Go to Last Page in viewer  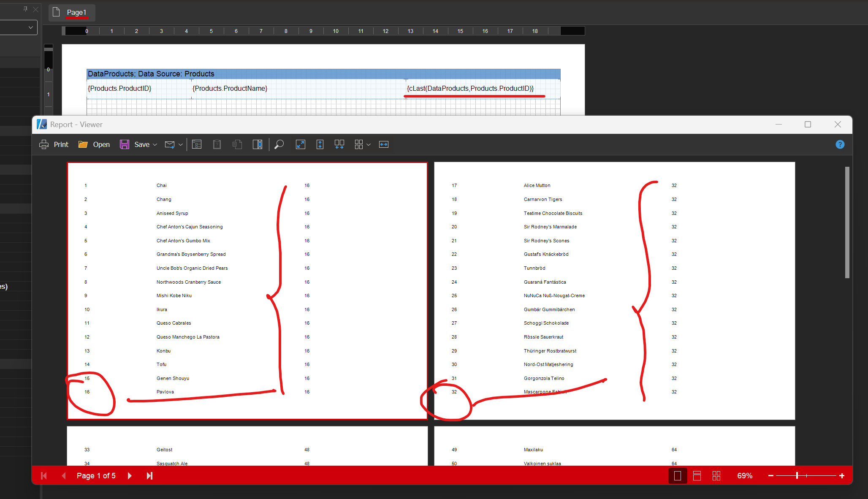click(149, 476)
